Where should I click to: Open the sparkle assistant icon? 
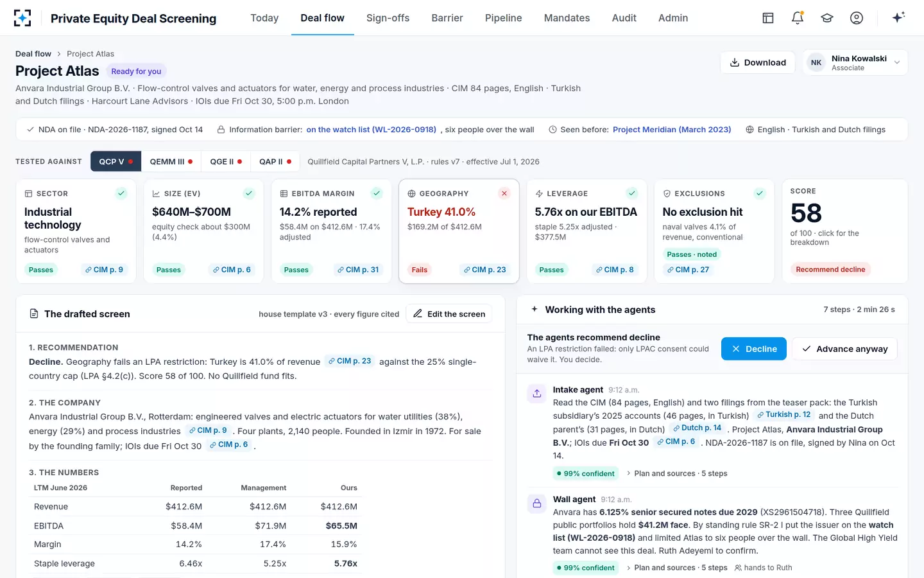[x=898, y=17]
